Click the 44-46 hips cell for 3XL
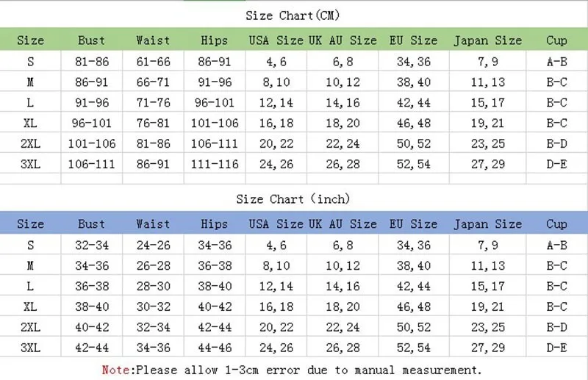The image size is (588, 380). [x=214, y=348]
